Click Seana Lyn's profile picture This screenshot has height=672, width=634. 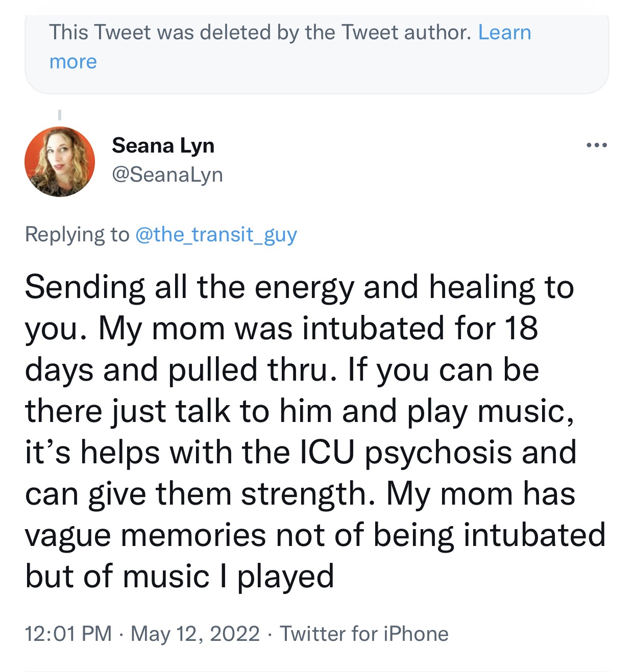(x=60, y=162)
